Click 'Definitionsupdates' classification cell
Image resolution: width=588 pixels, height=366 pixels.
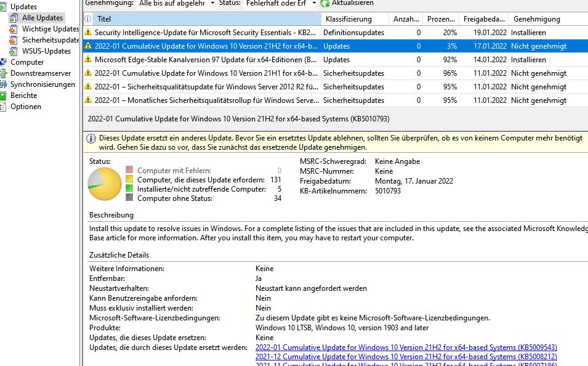[353, 32]
